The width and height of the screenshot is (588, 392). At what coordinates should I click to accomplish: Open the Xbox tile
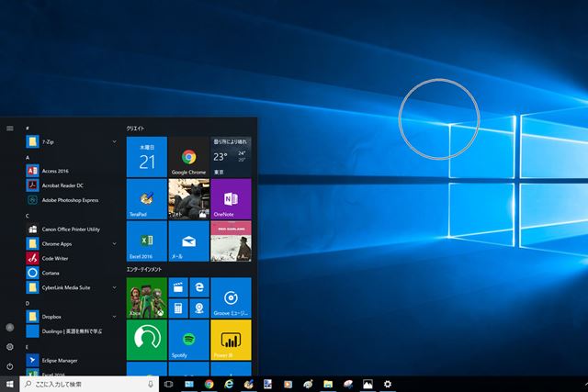[147, 297]
